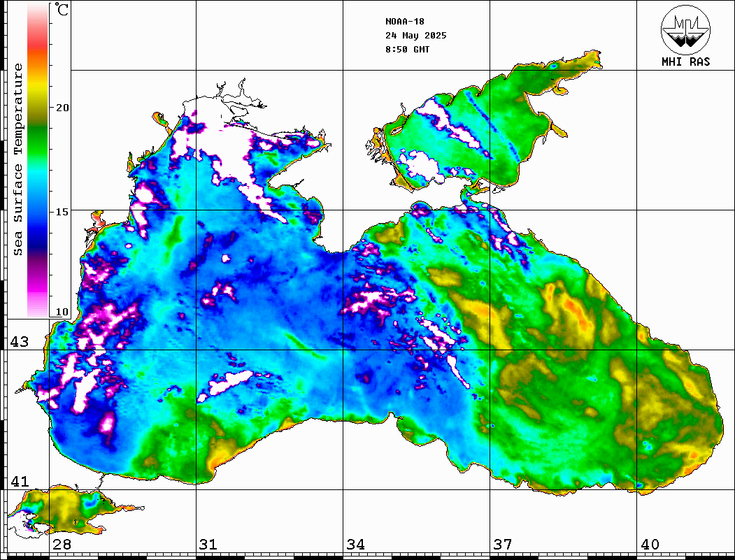Click the '8:50 GMT' time text
The image size is (735, 560).
407,49
